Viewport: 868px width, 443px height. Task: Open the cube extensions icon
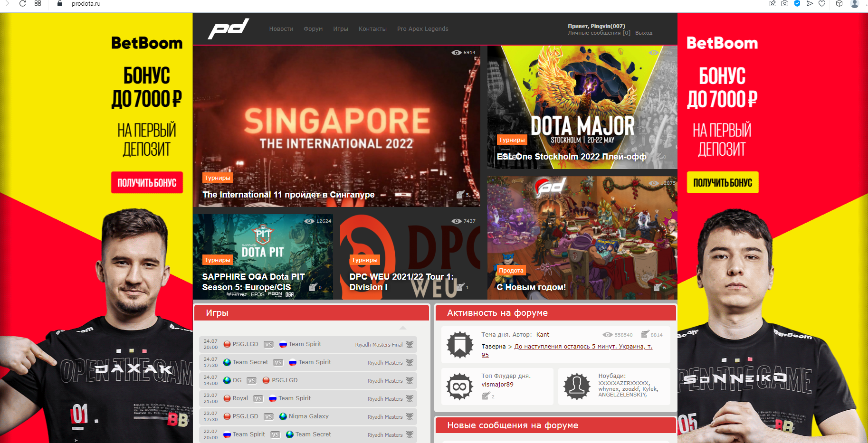(x=839, y=3)
